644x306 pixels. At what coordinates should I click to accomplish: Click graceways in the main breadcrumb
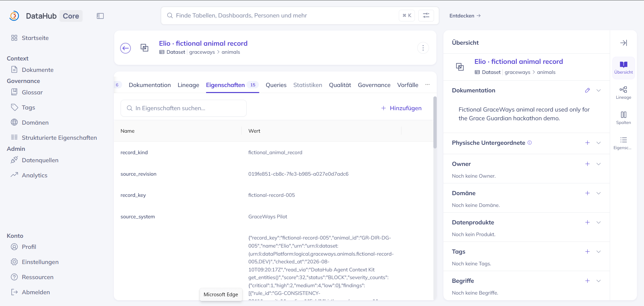[x=202, y=52]
